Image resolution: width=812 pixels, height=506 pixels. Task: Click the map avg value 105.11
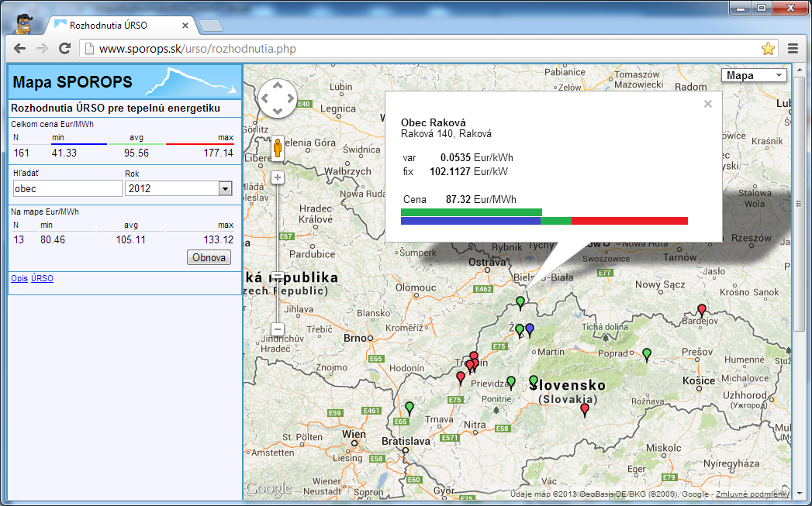(131, 239)
